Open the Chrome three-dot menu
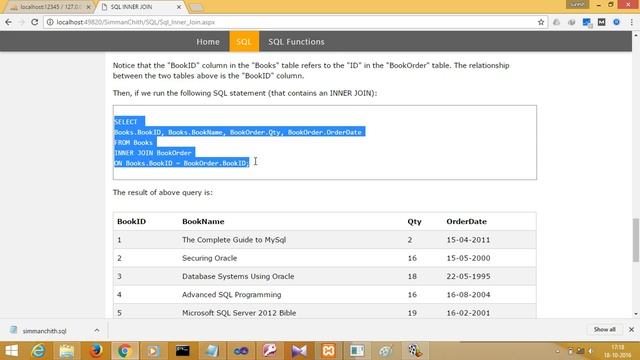 pos(631,22)
